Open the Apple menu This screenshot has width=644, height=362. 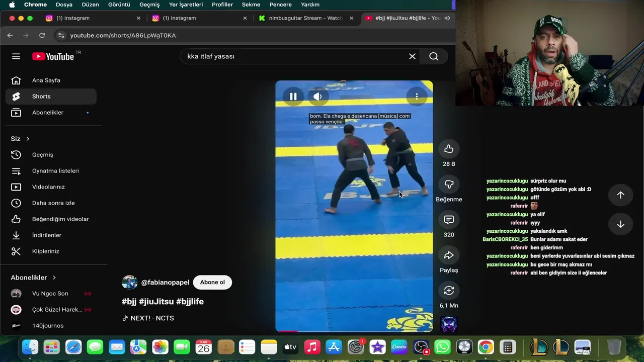[x=11, y=5]
